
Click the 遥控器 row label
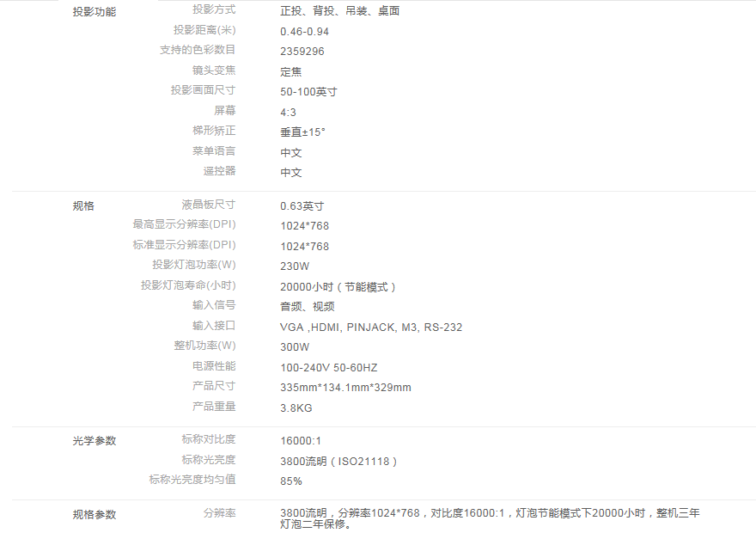[x=219, y=171]
